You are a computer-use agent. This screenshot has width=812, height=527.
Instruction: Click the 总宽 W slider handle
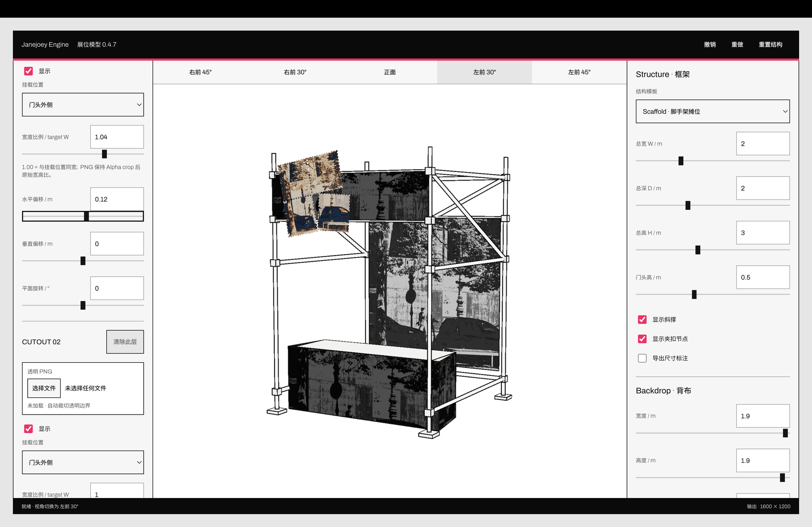click(681, 161)
